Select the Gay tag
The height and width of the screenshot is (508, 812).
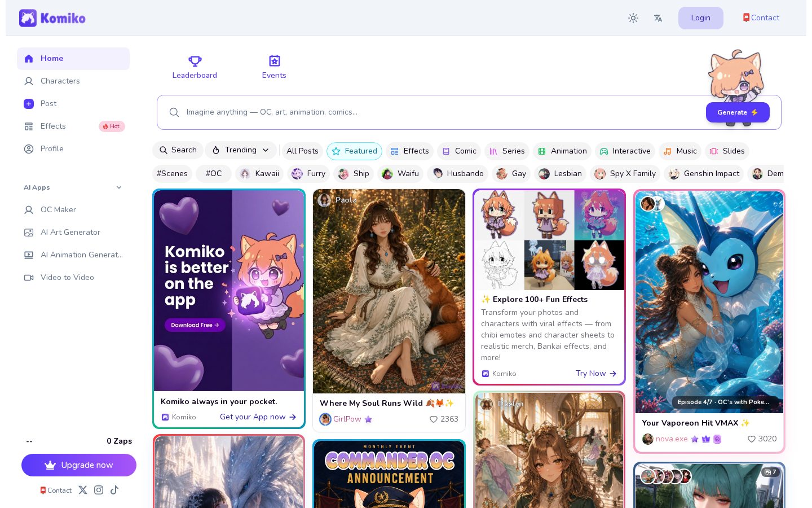coord(511,174)
